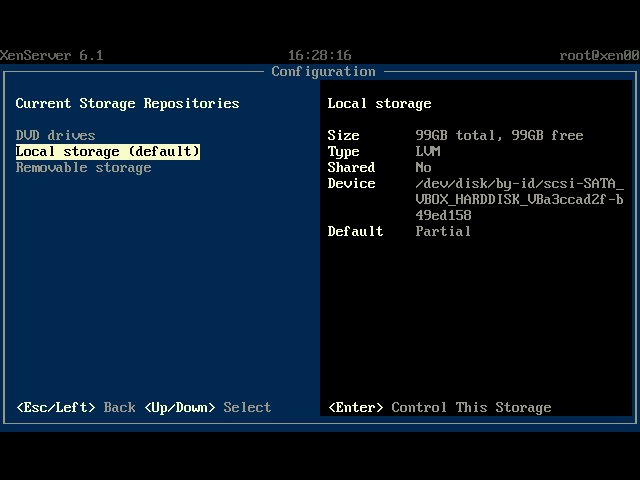Select Local storage (default) entry
The height and width of the screenshot is (480, 640).
tap(108, 151)
